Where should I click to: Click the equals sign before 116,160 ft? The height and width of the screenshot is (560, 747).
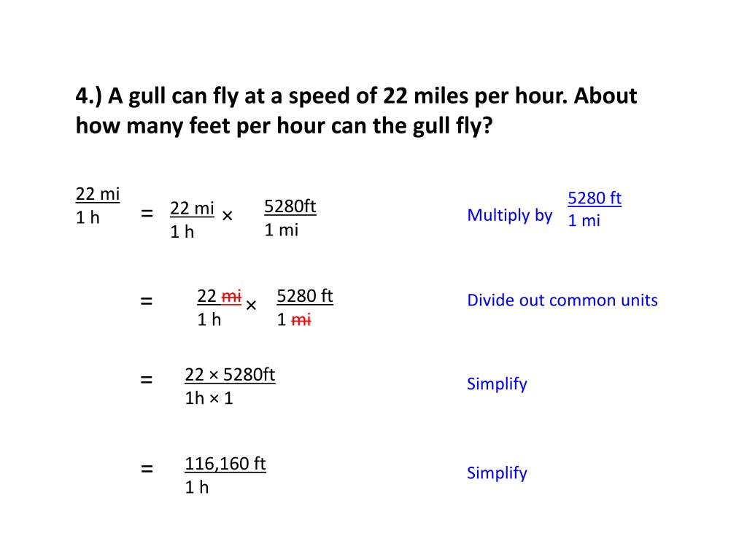pos(147,469)
